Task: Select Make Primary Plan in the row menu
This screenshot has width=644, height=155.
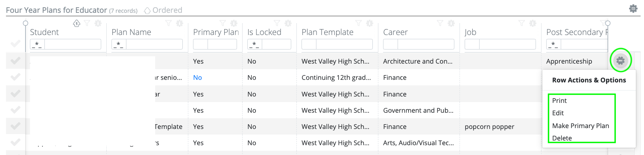Action: [580, 126]
